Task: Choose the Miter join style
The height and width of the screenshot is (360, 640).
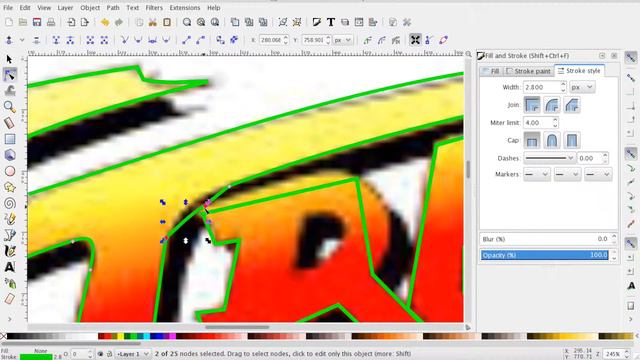Action: point(532,105)
